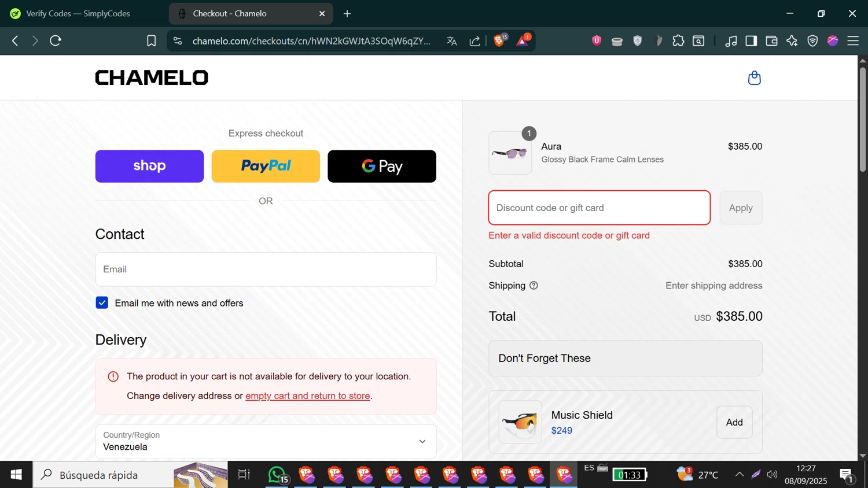The width and height of the screenshot is (868, 488).
Task: Open Windows Start menu
Action: coord(16,475)
